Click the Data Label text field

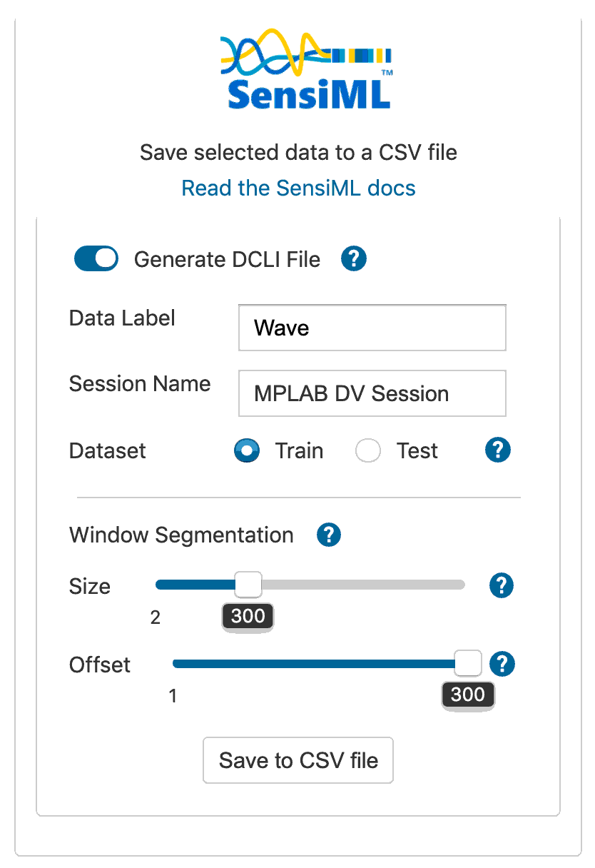point(371,328)
